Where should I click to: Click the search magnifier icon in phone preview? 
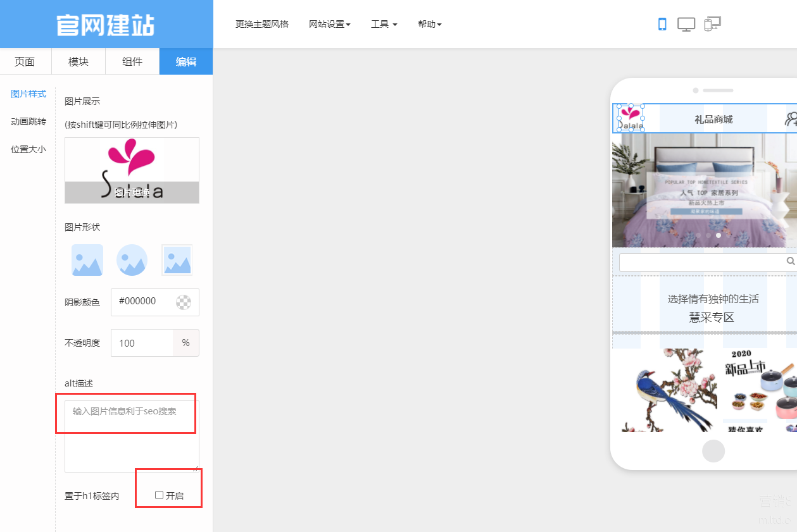790,261
